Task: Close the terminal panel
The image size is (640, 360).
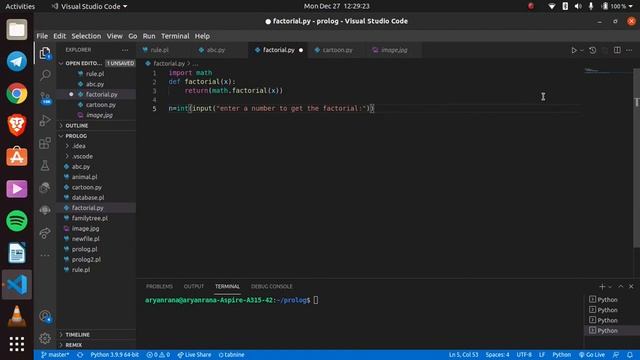Action: 631,287
